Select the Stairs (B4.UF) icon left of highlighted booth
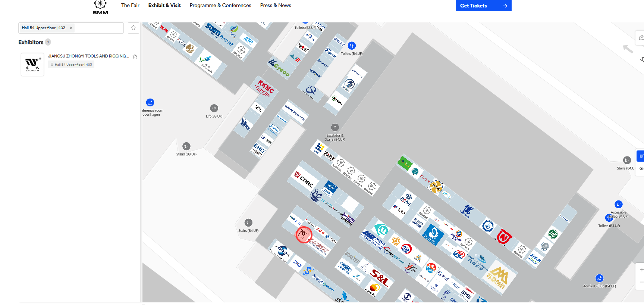This screenshot has width=644, height=305. coord(248,222)
